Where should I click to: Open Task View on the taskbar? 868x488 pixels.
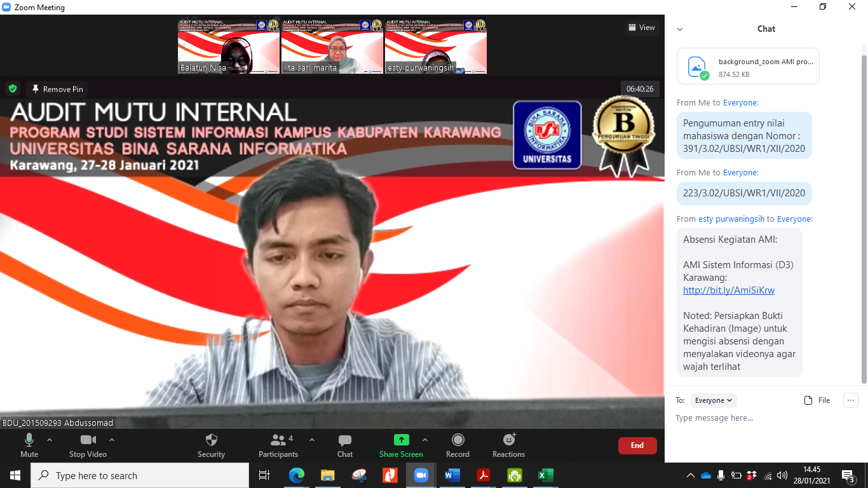pyautogui.click(x=264, y=475)
